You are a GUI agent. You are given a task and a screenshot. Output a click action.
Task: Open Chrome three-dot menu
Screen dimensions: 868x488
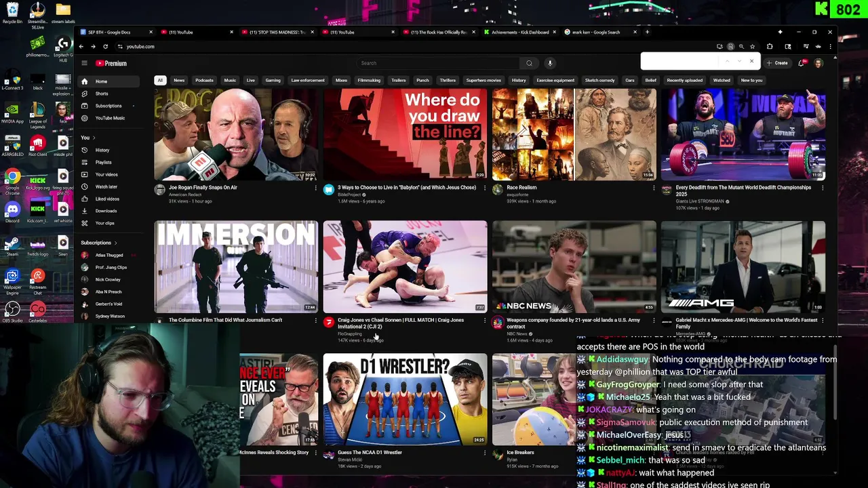[x=831, y=47]
